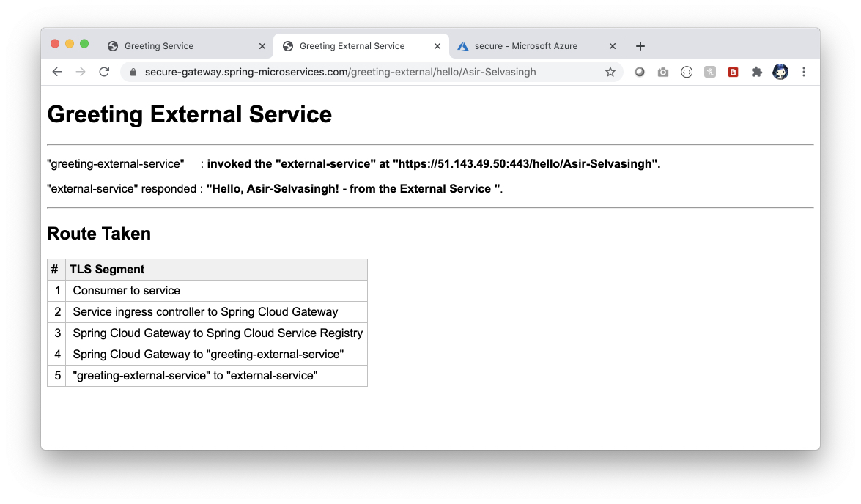Screen dimensions: 861x504
Task: Click the # column header
Action: (x=56, y=270)
